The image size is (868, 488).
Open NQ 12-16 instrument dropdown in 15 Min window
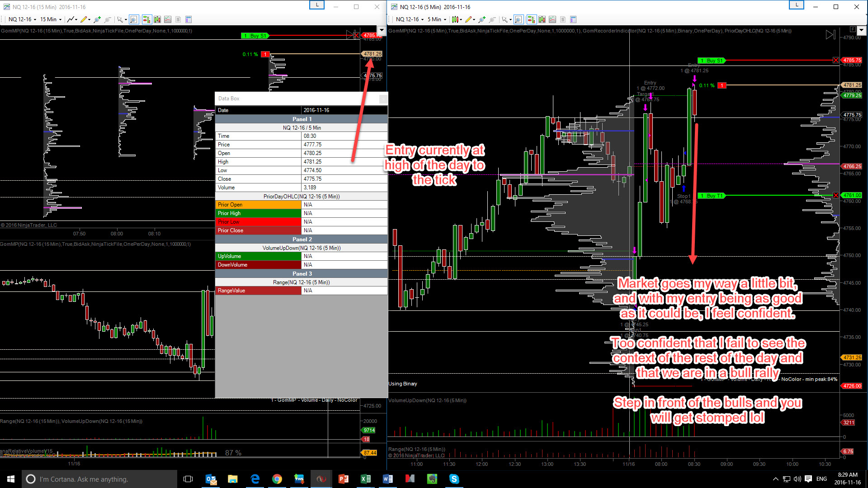[x=23, y=19]
